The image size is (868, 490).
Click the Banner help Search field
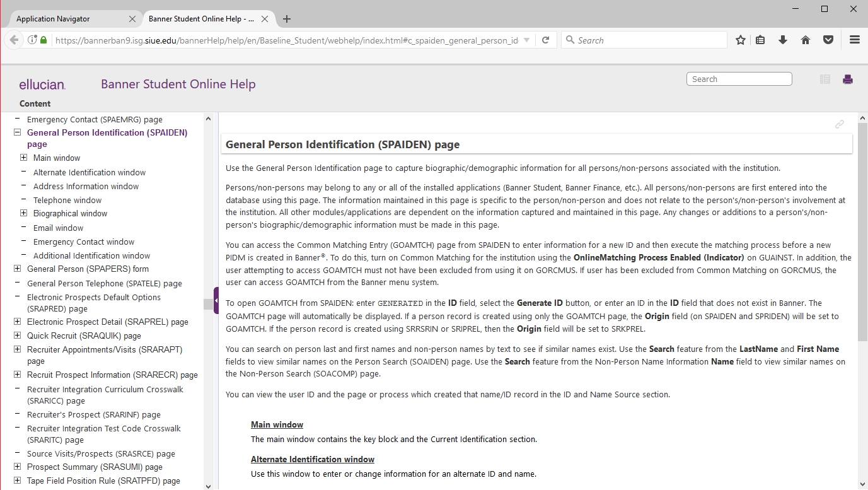pyautogui.click(x=739, y=79)
